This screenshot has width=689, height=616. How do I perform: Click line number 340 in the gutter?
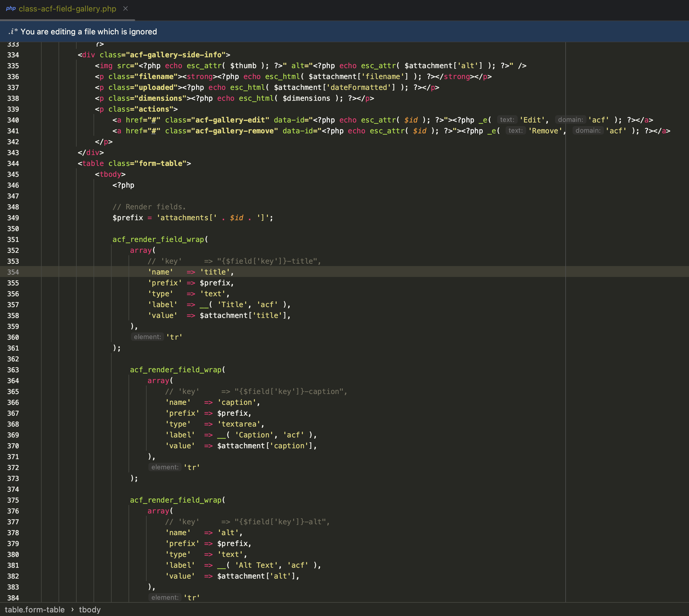pos(13,120)
